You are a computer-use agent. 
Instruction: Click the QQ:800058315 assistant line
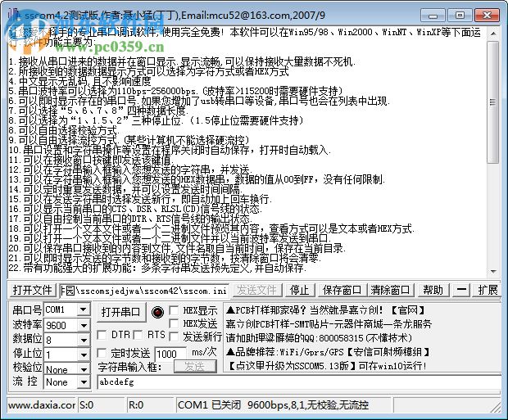tap(319, 338)
